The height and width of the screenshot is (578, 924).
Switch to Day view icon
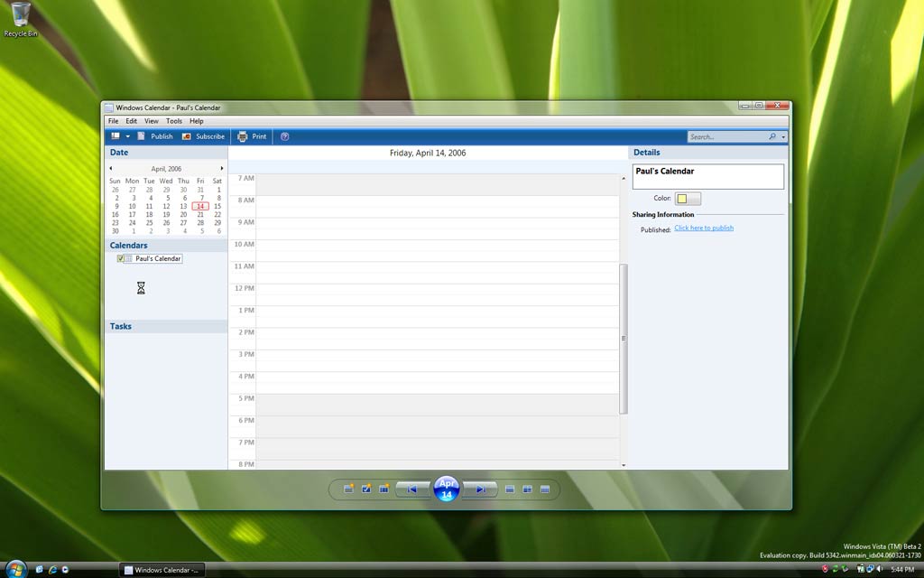(510, 489)
